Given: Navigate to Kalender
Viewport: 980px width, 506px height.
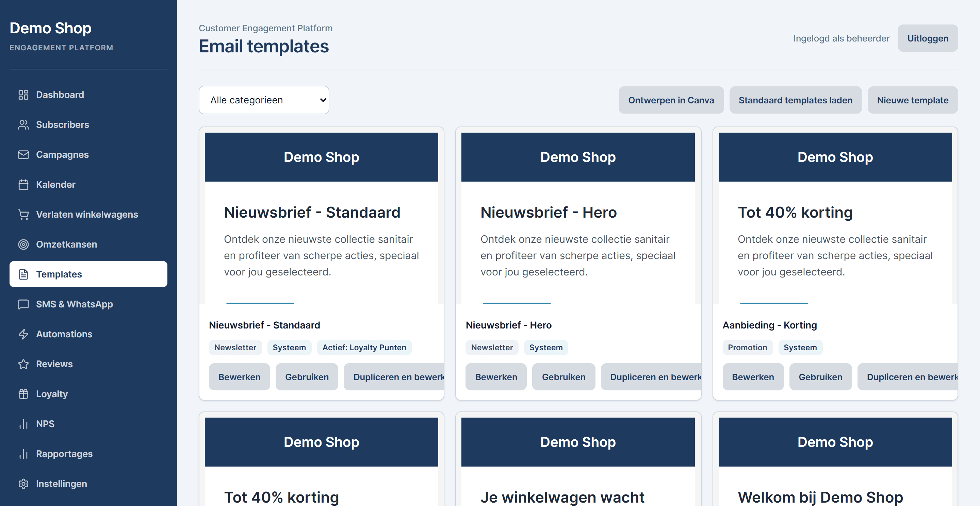Looking at the screenshot, I should [x=88, y=184].
